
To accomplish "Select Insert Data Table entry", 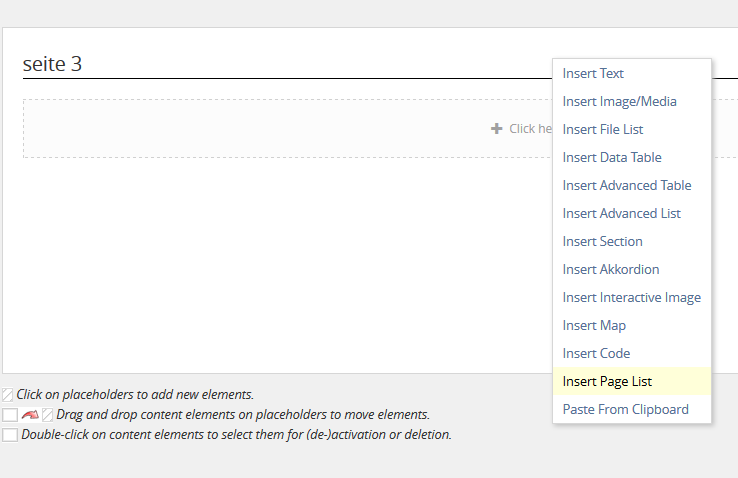I will tap(611, 157).
